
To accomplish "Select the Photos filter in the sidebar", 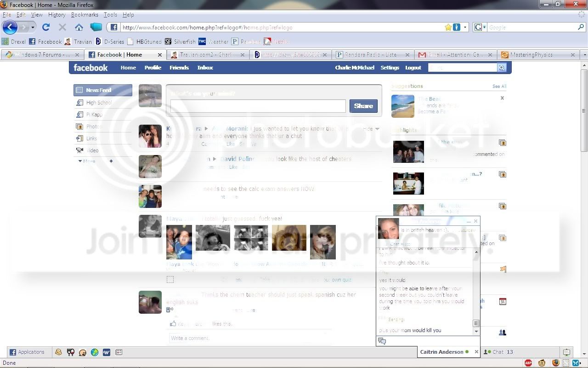I will point(103,126).
